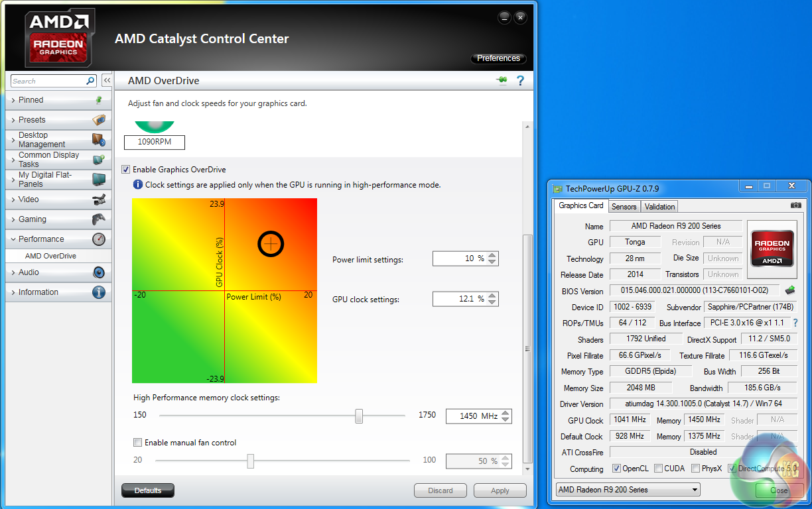The width and height of the screenshot is (812, 509).
Task: Open the help question mark icon
Action: click(520, 81)
